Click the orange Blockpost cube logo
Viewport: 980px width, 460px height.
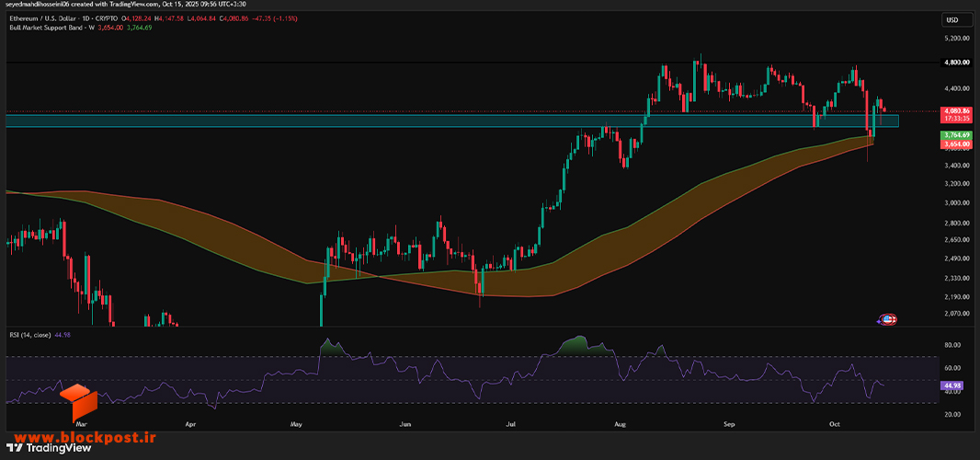pos(79,402)
